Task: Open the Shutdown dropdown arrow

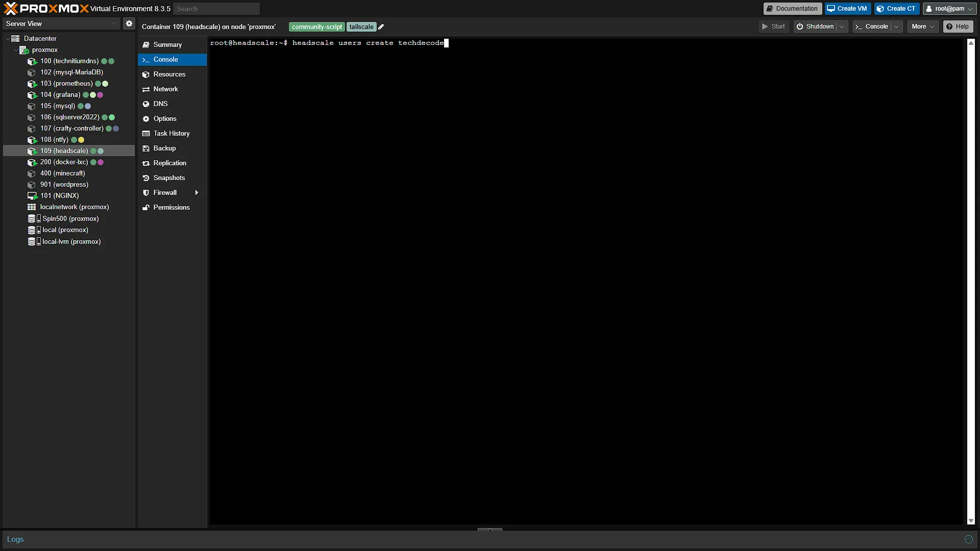Action: coord(842,27)
